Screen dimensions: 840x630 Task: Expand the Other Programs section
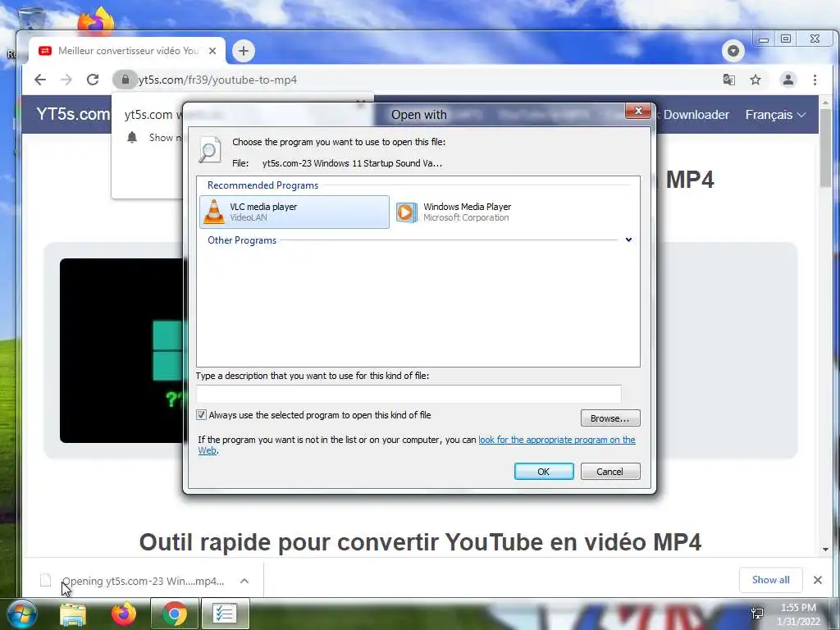pos(628,240)
